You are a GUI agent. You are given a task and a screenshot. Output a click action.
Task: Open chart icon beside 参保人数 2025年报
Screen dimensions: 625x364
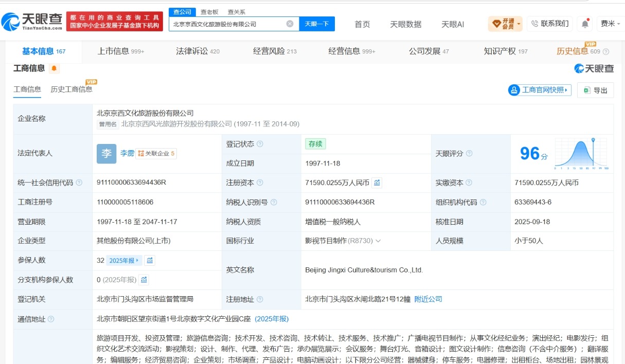tap(150, 260)
